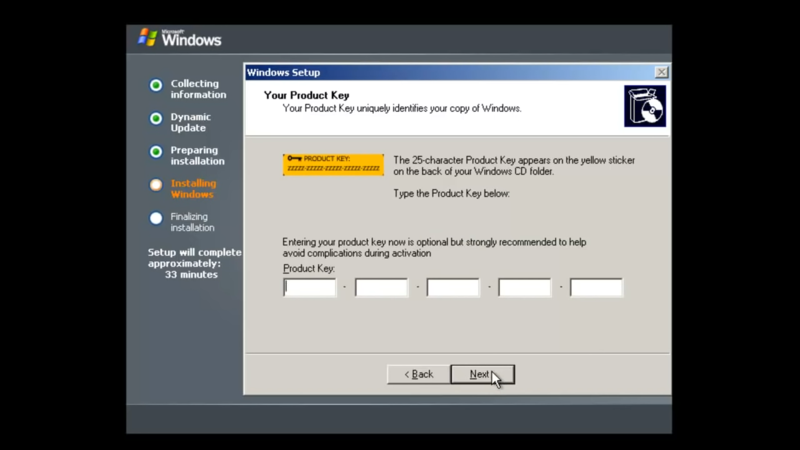Close the Windows Setup dialog
800x450 pixels.
[661, 72]
